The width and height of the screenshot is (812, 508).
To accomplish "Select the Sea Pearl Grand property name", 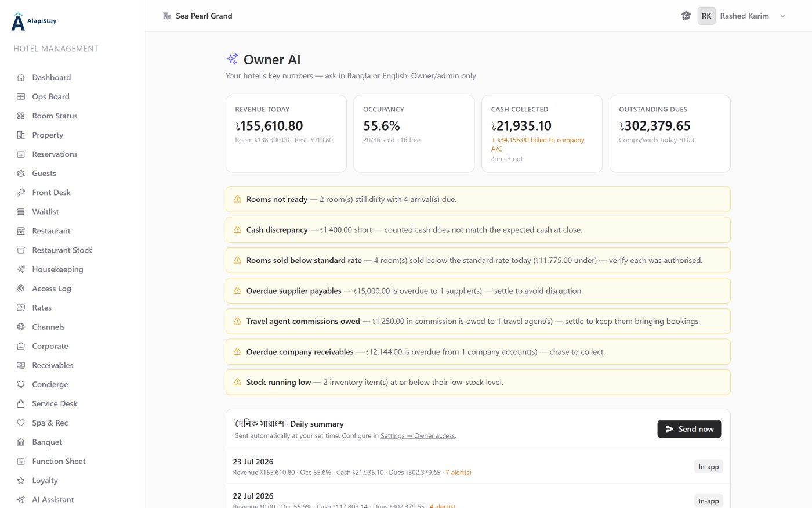I will 204,16.
